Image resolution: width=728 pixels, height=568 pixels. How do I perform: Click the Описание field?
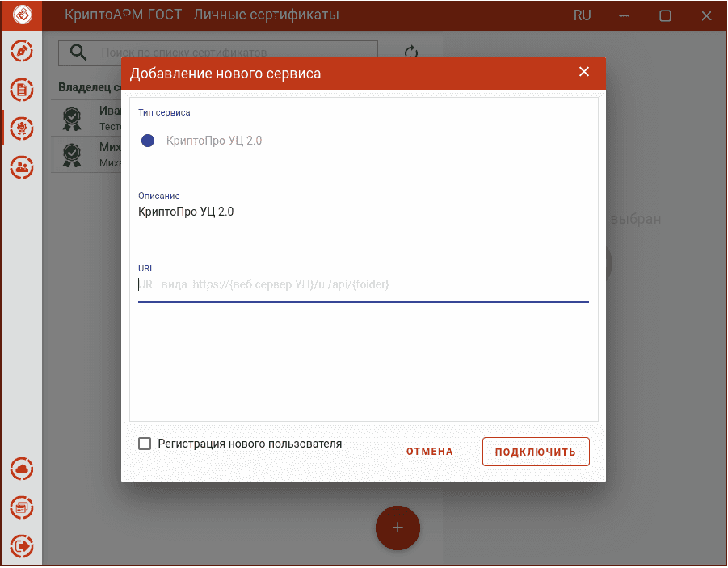click(363, 212)
